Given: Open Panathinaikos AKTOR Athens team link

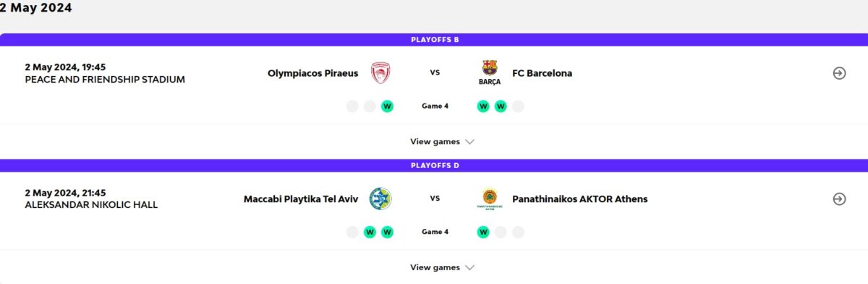Looking at the screenshot, I should point(580,199).
